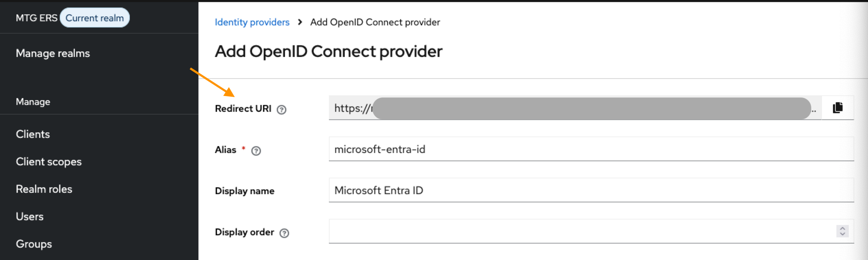Screen dimensions: 868x260
Task: Click Alias help question mark icon
Action: [x=256, y=151]
